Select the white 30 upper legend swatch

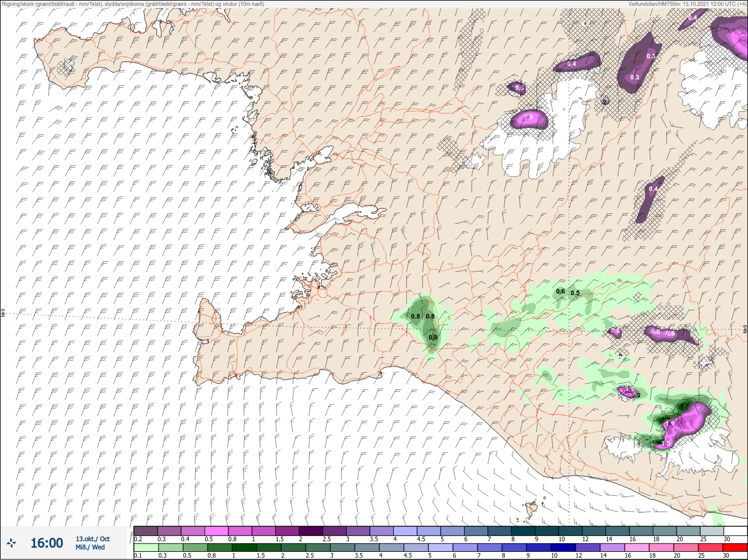click(x=735, y=531)
